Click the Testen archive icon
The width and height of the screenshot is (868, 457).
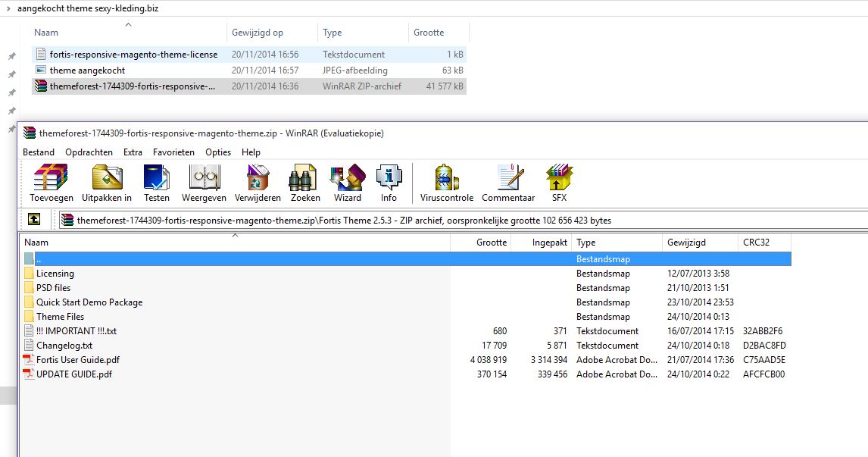click(157, 177)
